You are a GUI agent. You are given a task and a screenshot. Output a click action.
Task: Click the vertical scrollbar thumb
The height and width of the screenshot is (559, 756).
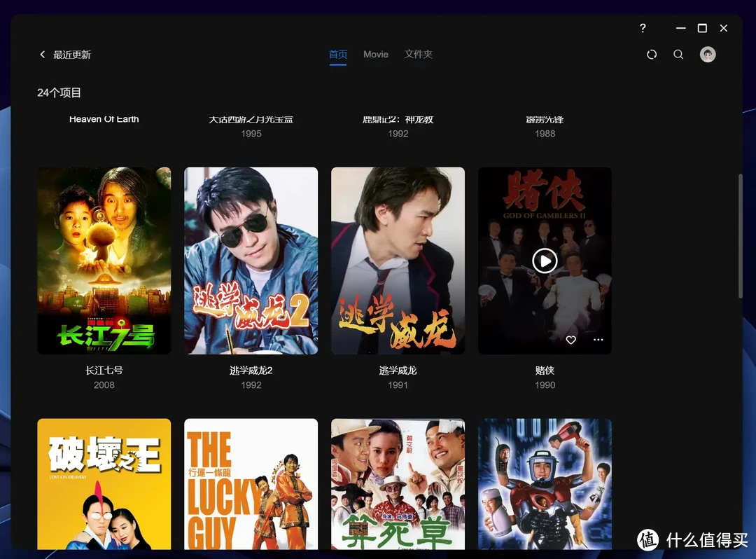pos(740,236)
